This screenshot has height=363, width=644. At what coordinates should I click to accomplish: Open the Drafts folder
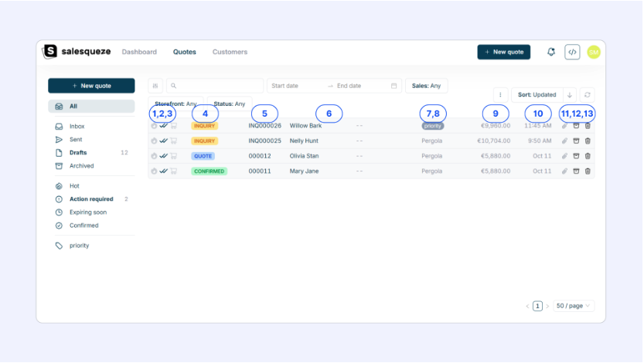coord(91,153)
